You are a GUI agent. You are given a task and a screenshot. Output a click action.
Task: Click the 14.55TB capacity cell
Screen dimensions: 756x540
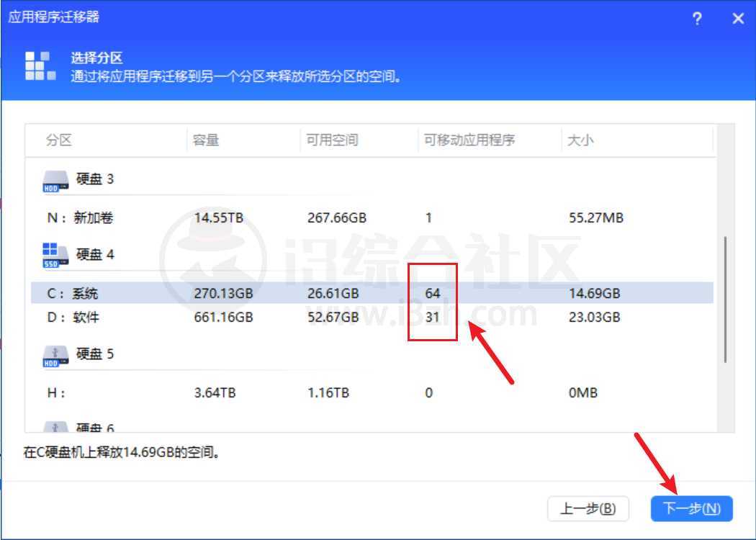218,218
